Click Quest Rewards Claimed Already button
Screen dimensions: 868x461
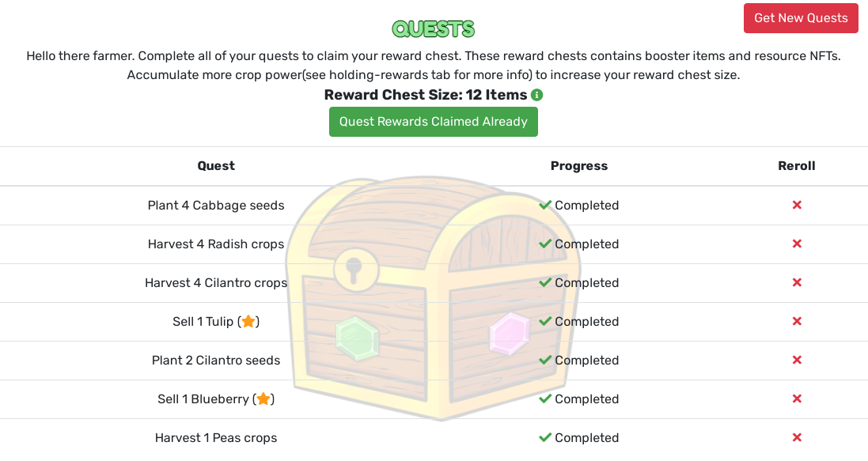point(434,122)
